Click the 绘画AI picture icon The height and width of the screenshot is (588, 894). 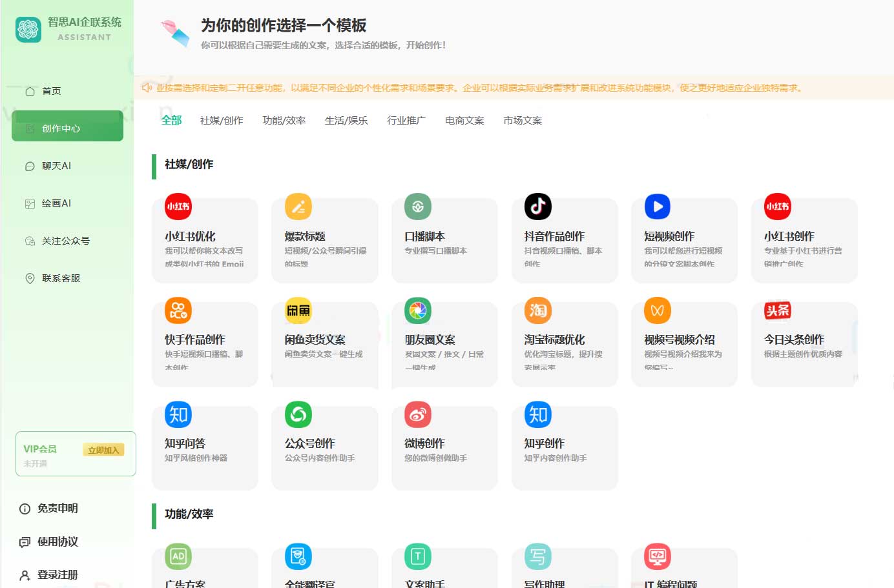coord(30,203)
